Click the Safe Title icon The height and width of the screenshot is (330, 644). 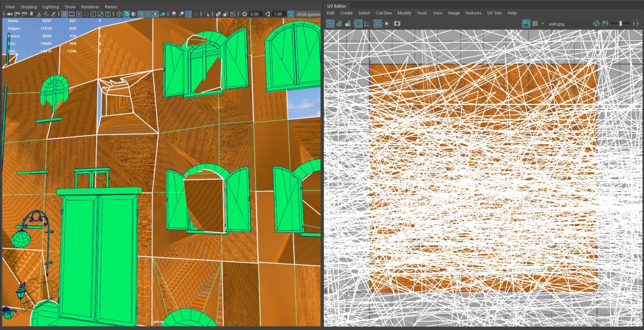click(108, 14)
